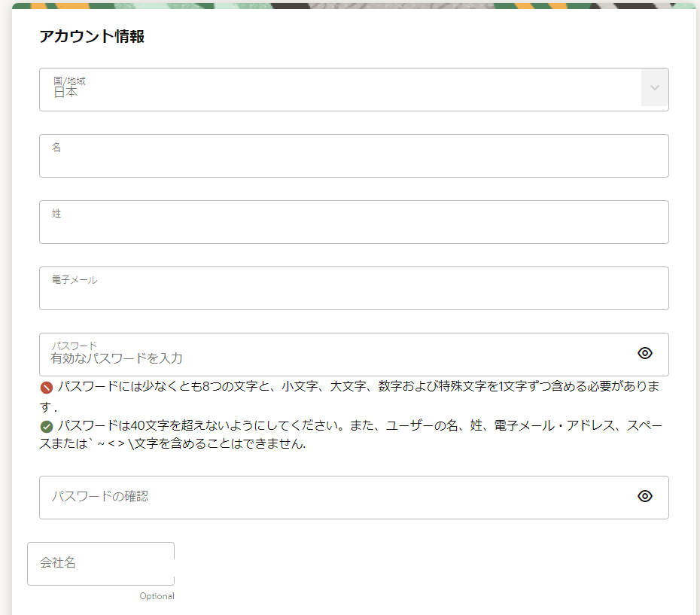The width and height of the screenshot is (700, 615).
Task: Click the 40-character limit password rule text
Action: click(x=351, y=434)
